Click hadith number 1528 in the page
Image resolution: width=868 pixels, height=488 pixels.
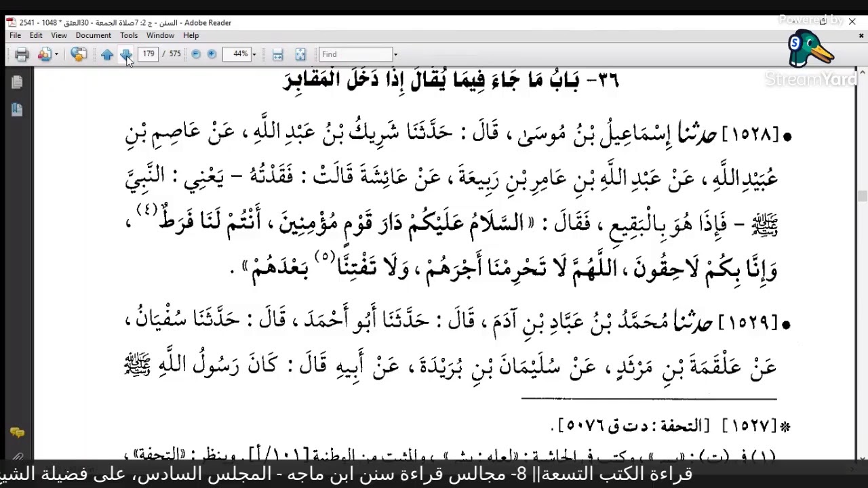coord(750,135)
